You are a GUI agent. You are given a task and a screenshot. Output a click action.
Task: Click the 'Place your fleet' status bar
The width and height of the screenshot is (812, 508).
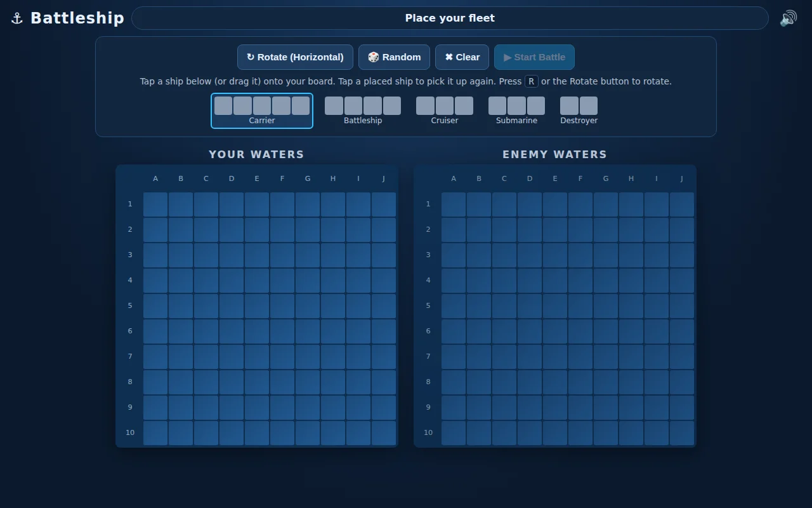point(450,18)
